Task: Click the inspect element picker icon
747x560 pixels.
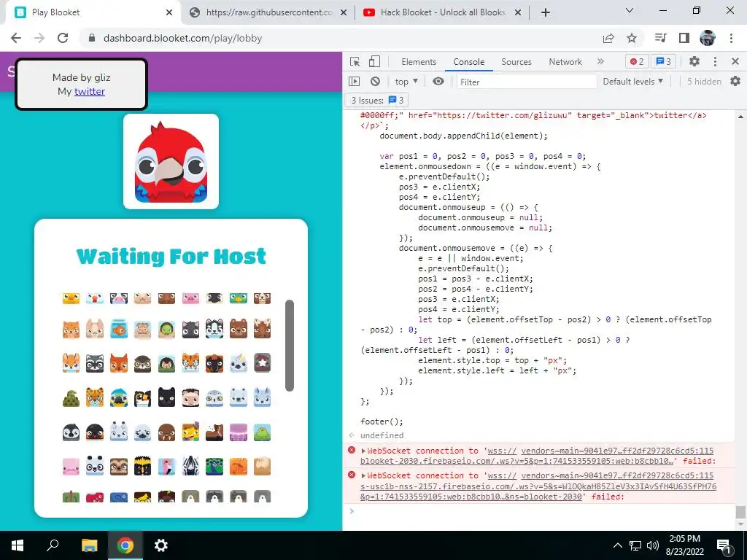Action: 355,61
